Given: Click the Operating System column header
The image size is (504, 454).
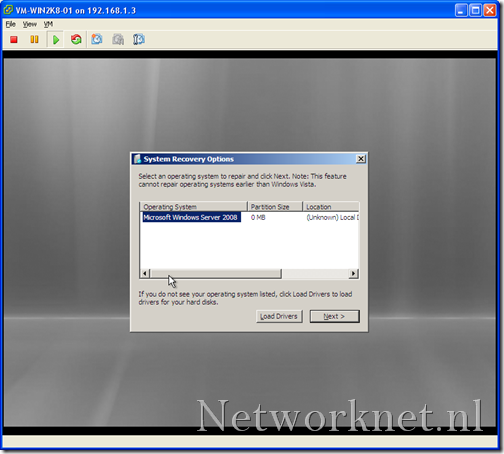Looking at the screenshot, I should pyautogui.click(x=193, y=207).
